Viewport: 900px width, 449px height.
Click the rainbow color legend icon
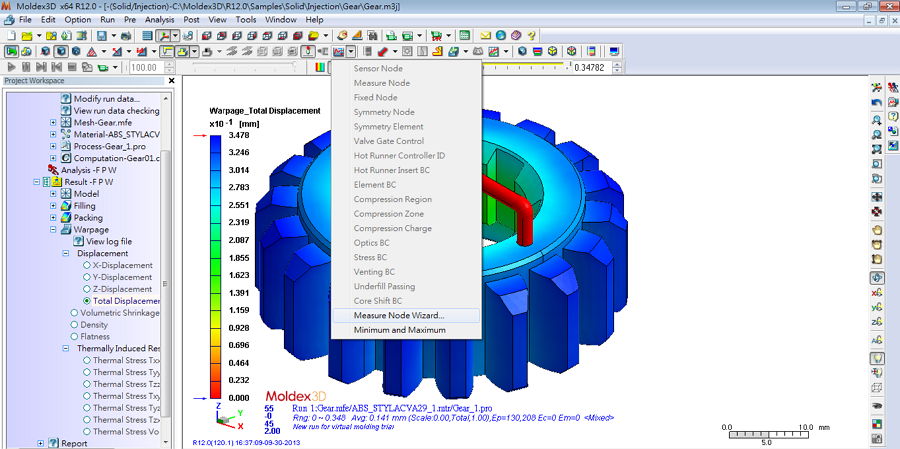320,67
